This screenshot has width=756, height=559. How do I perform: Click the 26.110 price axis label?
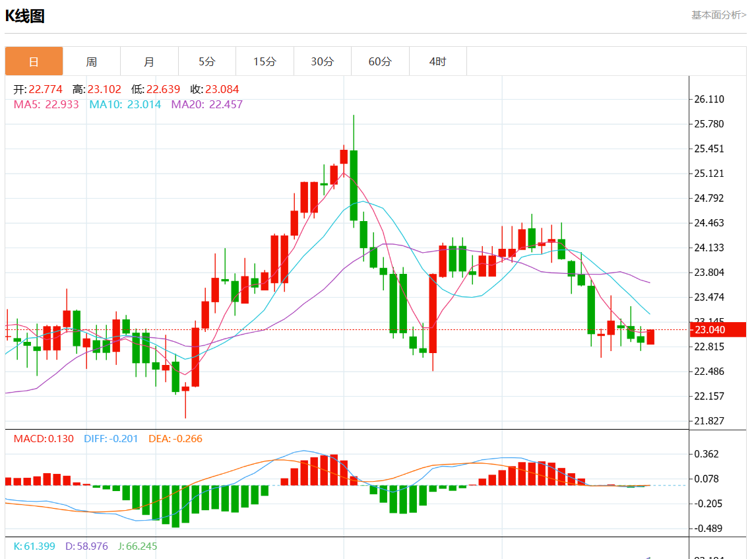coord(709,100)
